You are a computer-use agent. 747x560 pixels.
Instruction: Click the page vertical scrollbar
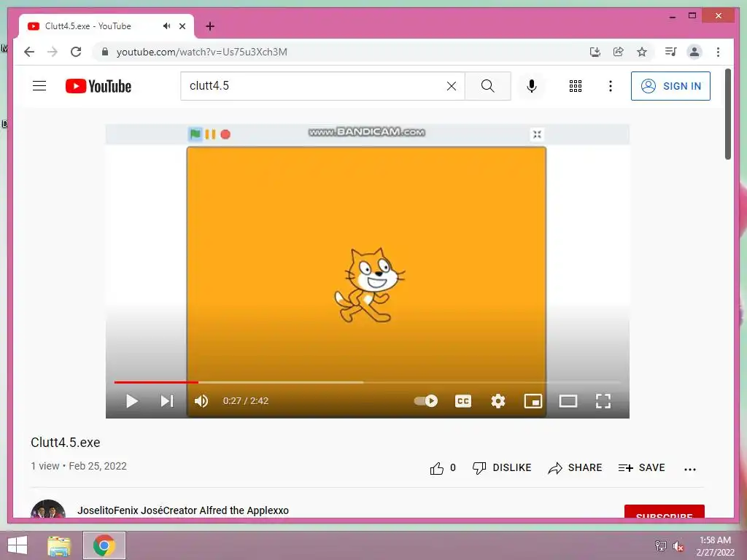[x=728, y=114]
